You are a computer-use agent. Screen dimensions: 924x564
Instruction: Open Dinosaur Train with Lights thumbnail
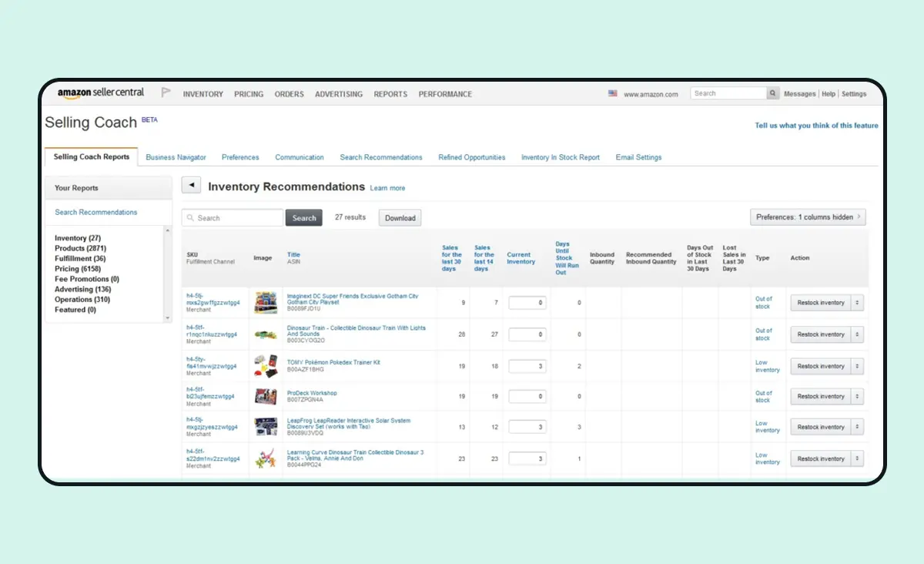pos(266,334)
